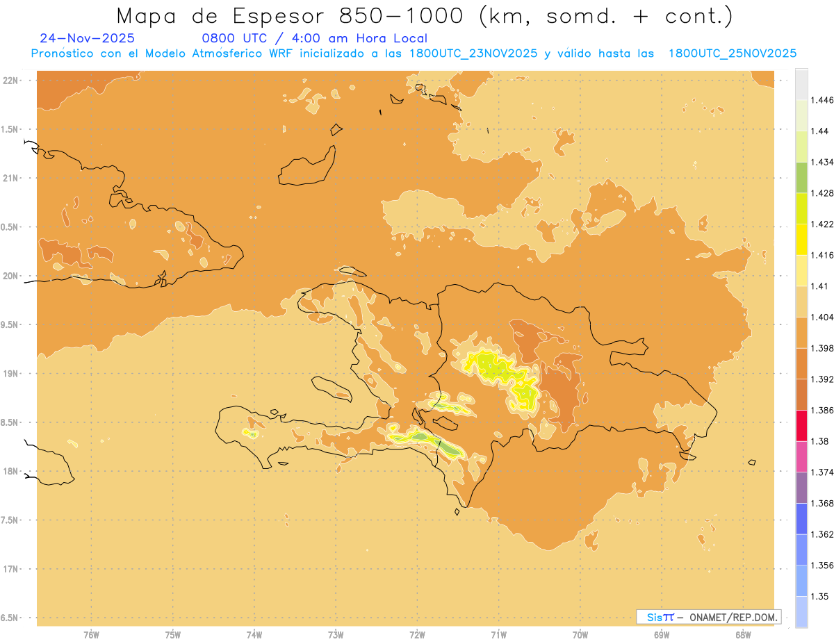This screenshot has width=834, height=644.
Task: Click the "19N" latitude label
Action: pyautogui.click(x=10, y=374)
